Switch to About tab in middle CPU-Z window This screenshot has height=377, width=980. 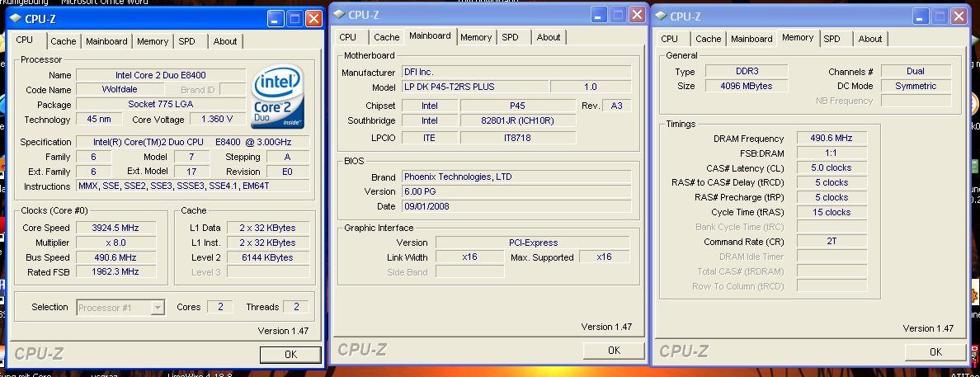pyautogui.click(x=548, y=37)
